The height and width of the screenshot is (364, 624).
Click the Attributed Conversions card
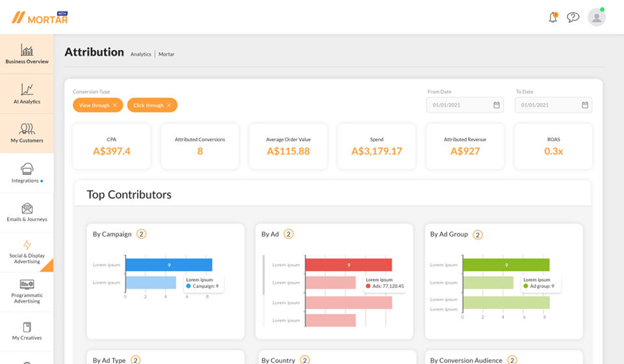tap(200, 146)
